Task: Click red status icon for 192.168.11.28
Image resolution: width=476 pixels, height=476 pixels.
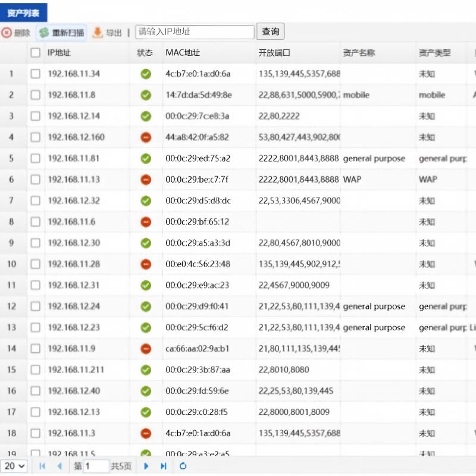Action: pos(146,264)
